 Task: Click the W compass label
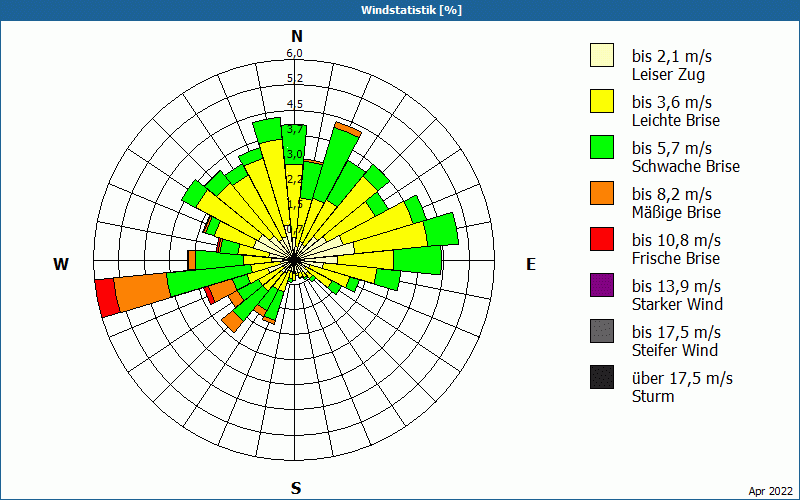pyautogui.click(x=61, y=264)
